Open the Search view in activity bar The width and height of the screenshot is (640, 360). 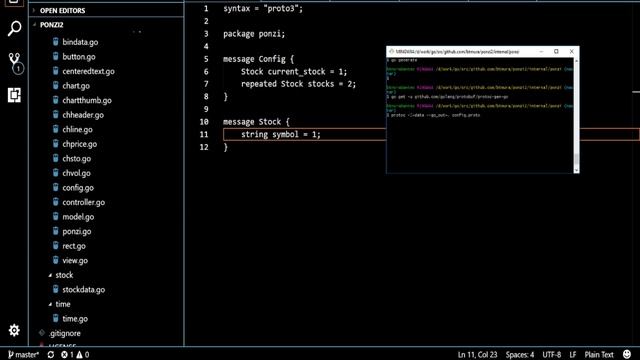14,29
